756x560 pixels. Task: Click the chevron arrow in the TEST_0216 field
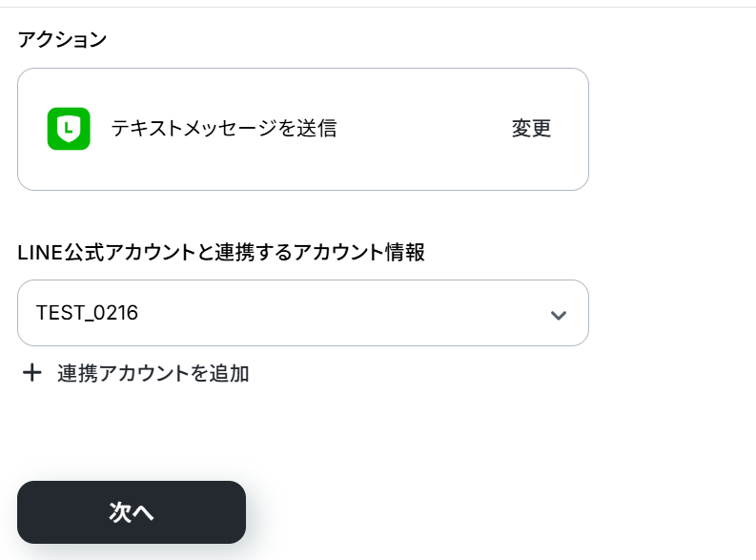[x=559, y=315]
